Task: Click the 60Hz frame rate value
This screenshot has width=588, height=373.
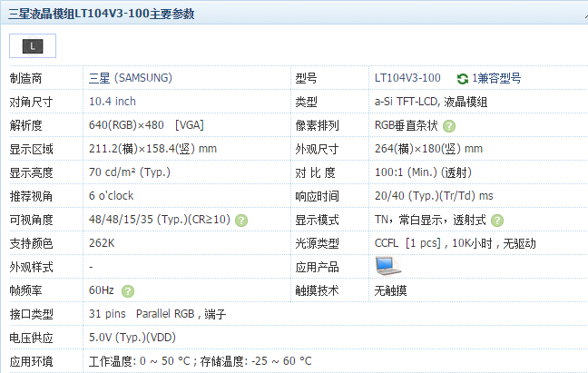Action: pyautogui.click(x=101, y=290)
